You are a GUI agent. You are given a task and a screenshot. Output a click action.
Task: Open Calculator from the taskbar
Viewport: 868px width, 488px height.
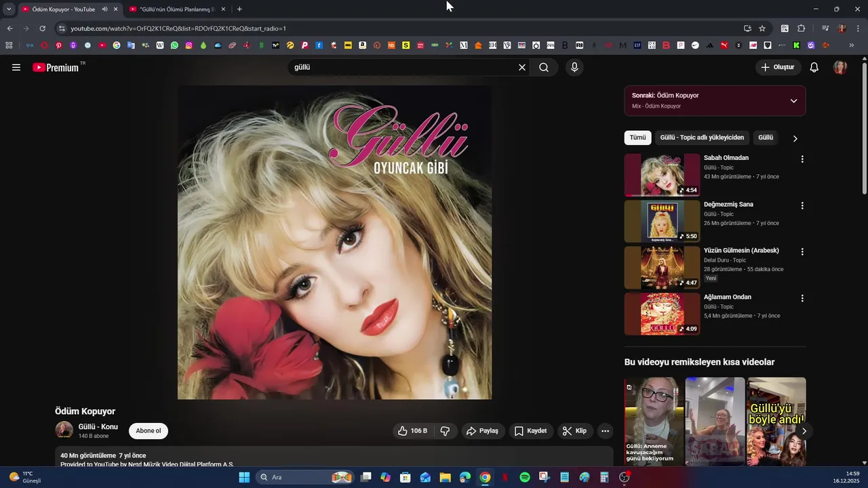604,477
